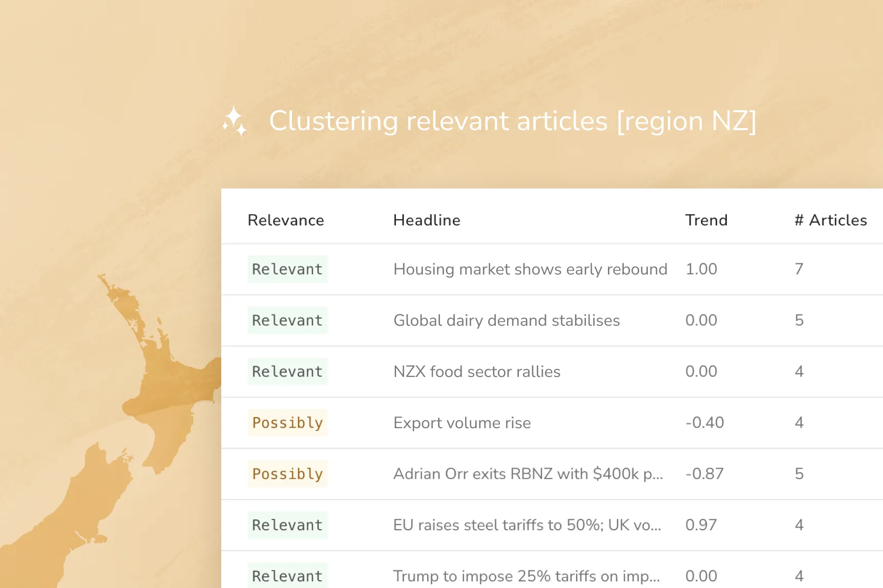Select the Headline column header
Image resolution: width=883 pixels, height=588 pixels.
[x=427, y=220]
